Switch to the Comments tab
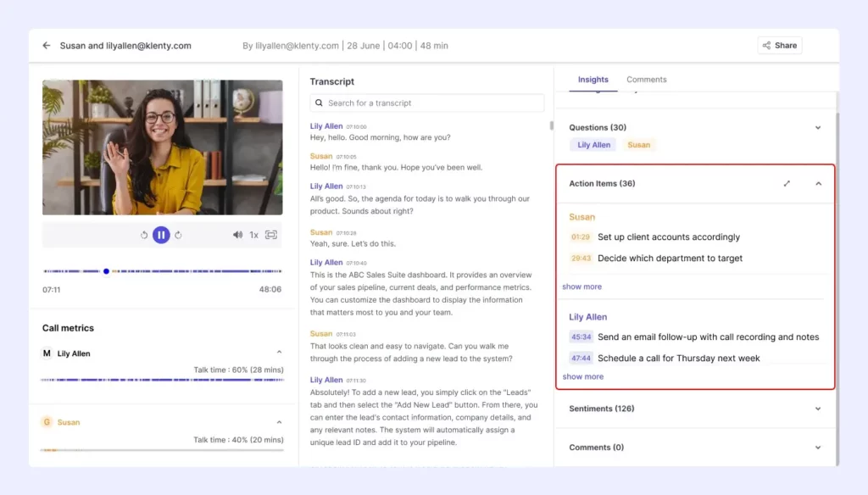The height and width of the screenshot is (495, 868). [647, 80]
